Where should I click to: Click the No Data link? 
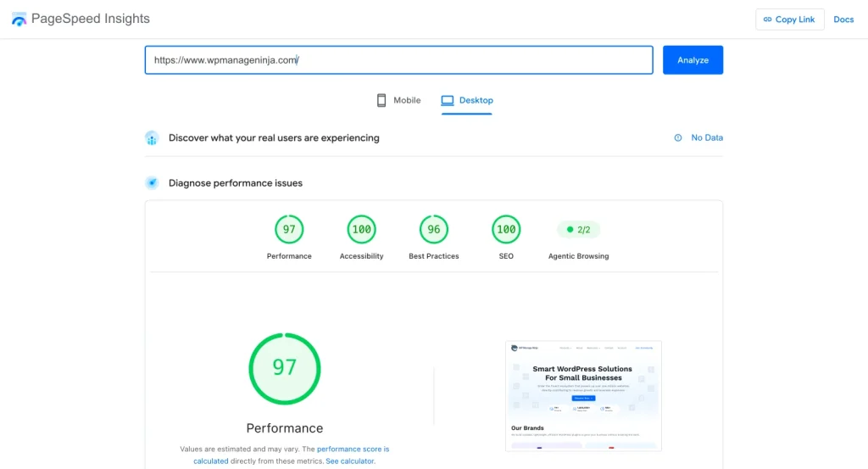tap(707, 138)
